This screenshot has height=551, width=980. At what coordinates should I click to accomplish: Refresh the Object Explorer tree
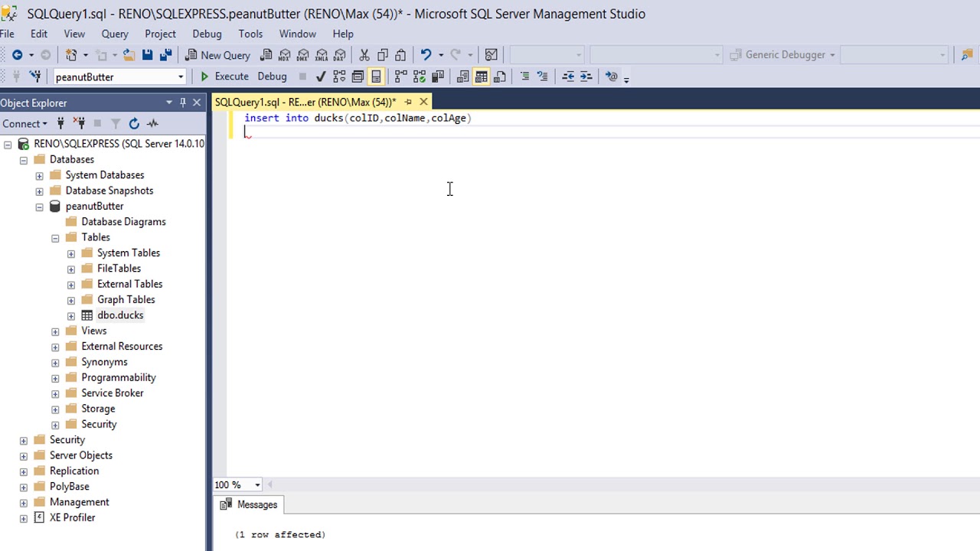pyautogui.click(x=134, y=123)
